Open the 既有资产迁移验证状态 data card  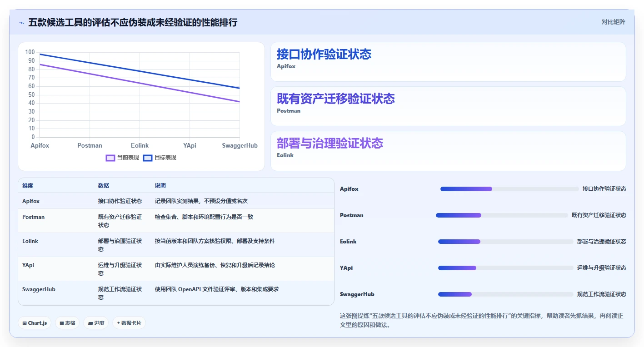tap(448, 106)
